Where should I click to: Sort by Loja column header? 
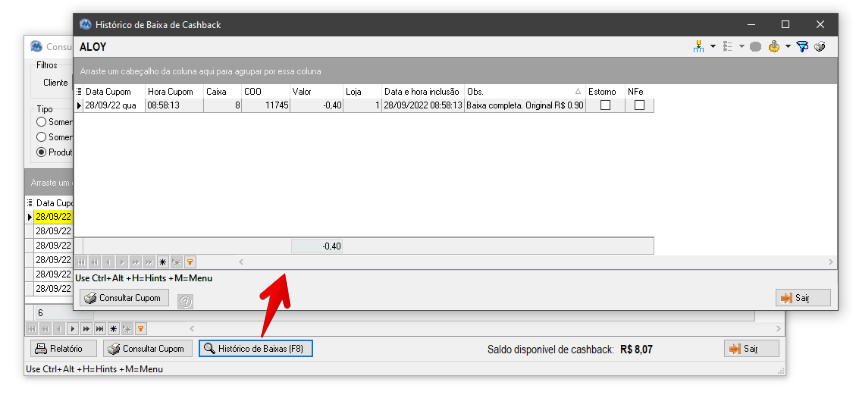point(362,92)
